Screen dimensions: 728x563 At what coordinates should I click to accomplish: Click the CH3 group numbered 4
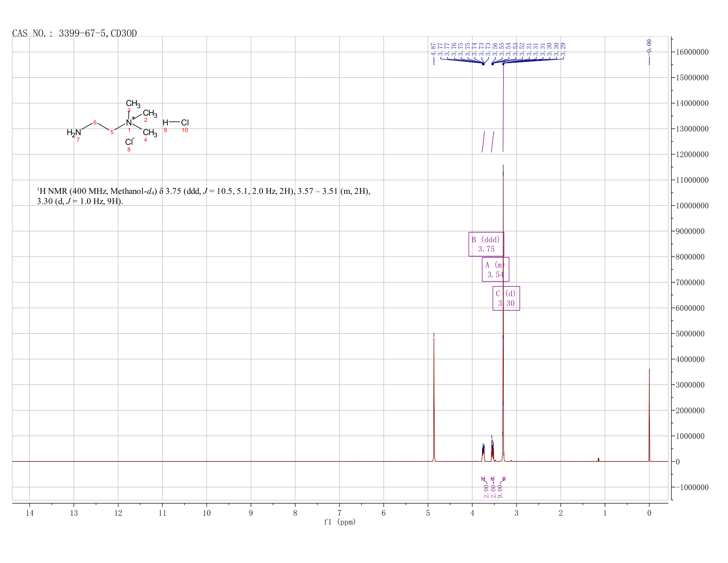click(150, 133)
